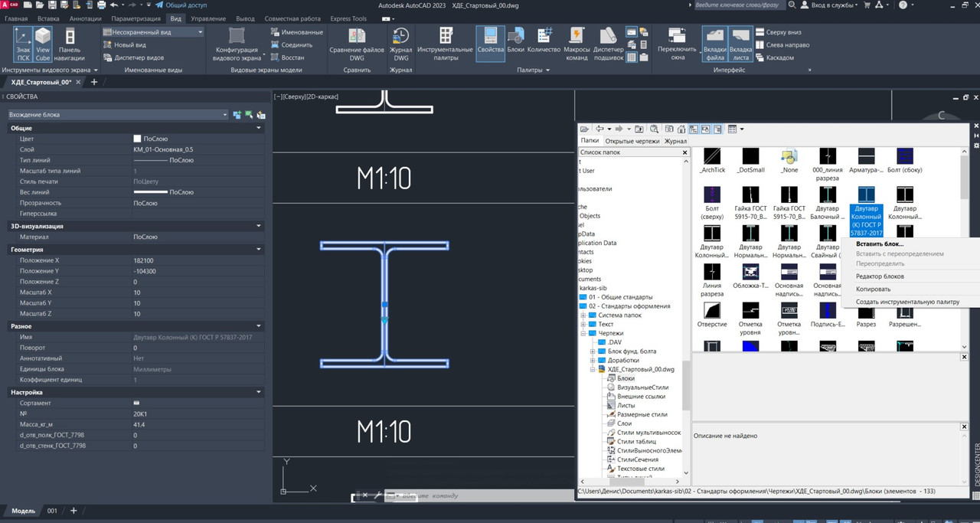
Task: Choose Создать инструментальную палитру menu item
Action: coord(907,302)
